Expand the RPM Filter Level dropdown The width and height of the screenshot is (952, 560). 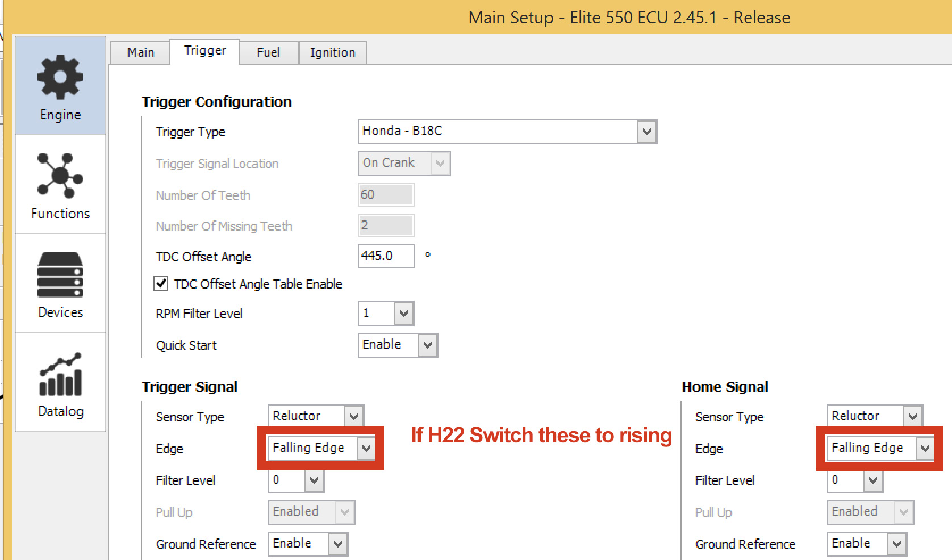point(403,314)
